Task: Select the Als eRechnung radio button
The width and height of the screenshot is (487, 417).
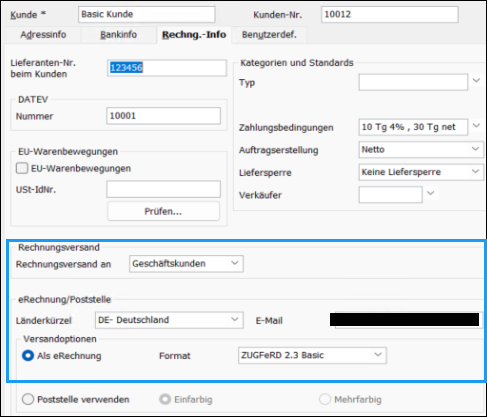Action: (x=28, y=356)
